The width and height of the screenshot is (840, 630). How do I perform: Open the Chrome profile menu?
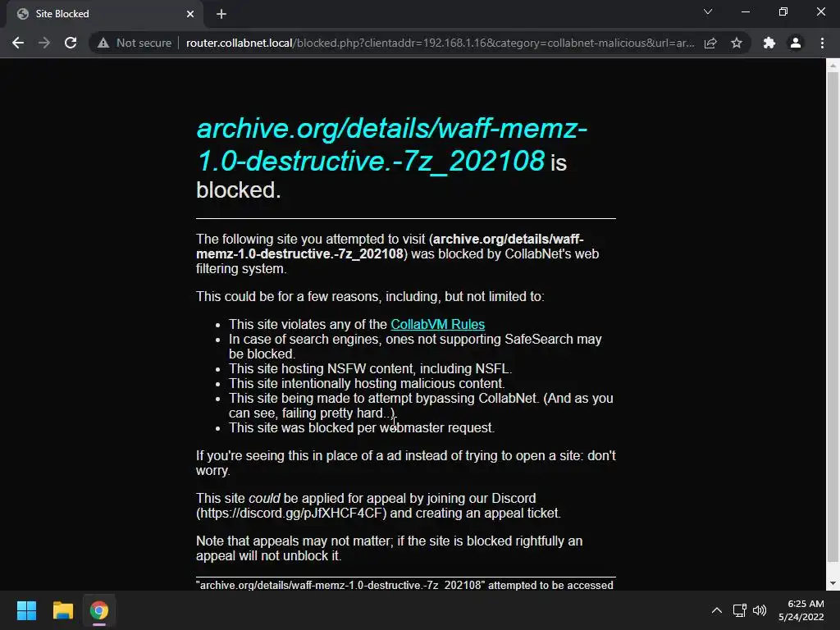796,43
